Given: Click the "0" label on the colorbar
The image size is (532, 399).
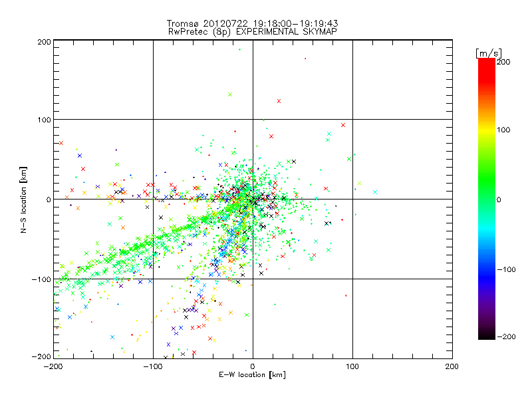Looking at the screenshot, I should pyautogui.click(x=499, y=200).
